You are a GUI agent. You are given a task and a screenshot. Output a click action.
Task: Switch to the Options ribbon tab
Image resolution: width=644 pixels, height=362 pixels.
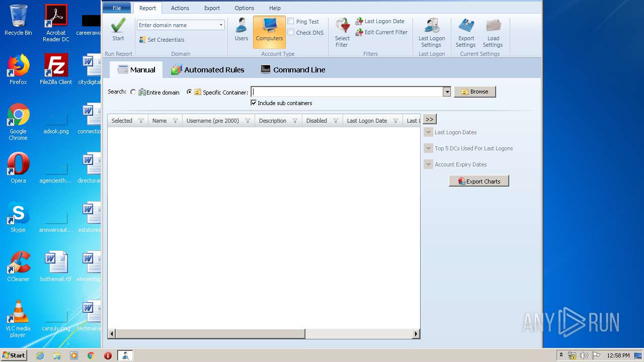coord(245,8)
